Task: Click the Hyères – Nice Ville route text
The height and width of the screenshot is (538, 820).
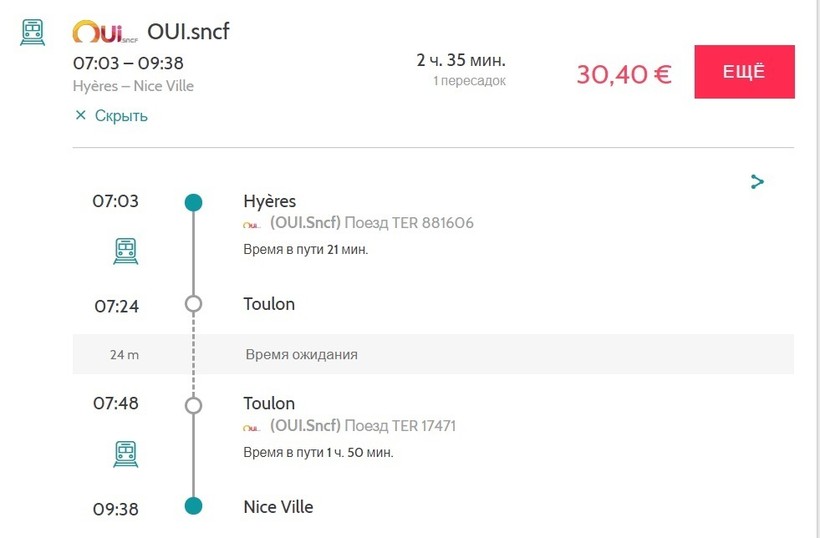Action: pos(133,86)
